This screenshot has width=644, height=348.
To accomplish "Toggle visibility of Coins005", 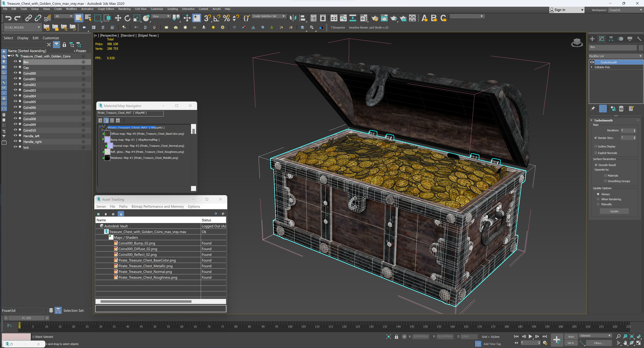I will pos(15,102).
